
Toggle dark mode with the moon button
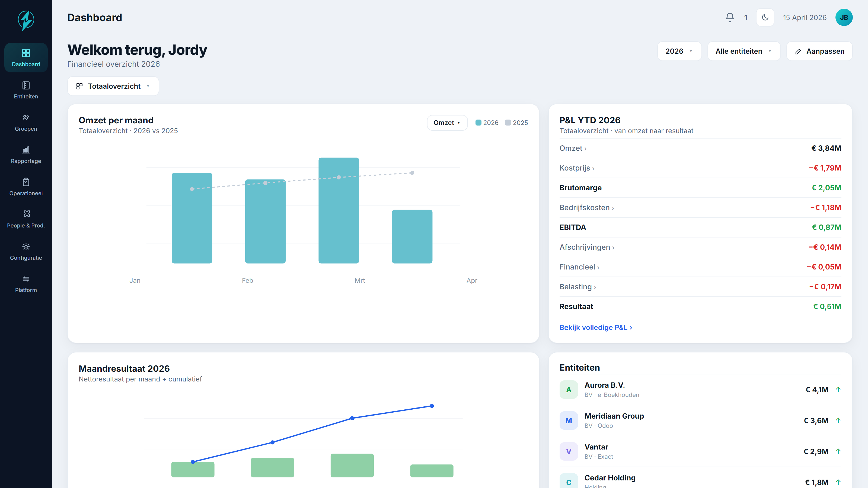pos(765,18)
